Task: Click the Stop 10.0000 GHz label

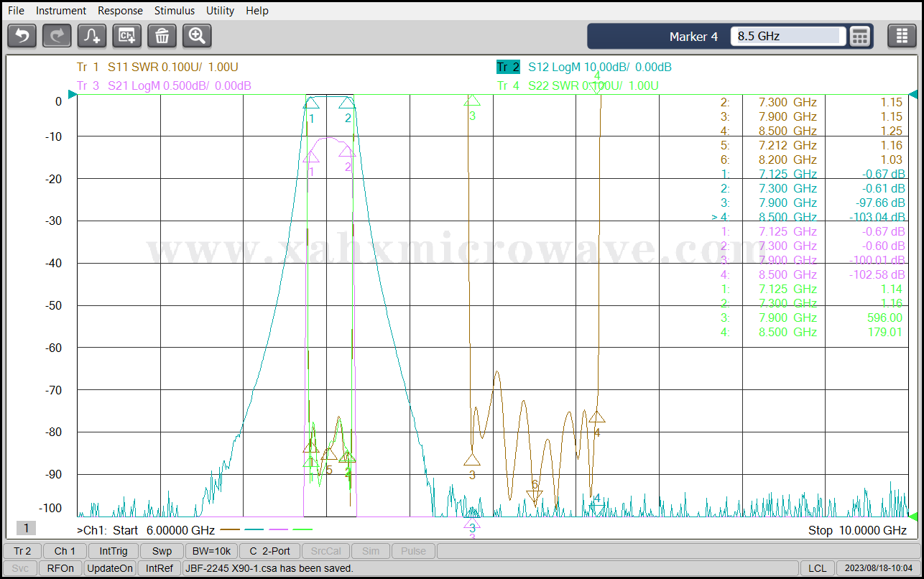Action: point(857,530)
